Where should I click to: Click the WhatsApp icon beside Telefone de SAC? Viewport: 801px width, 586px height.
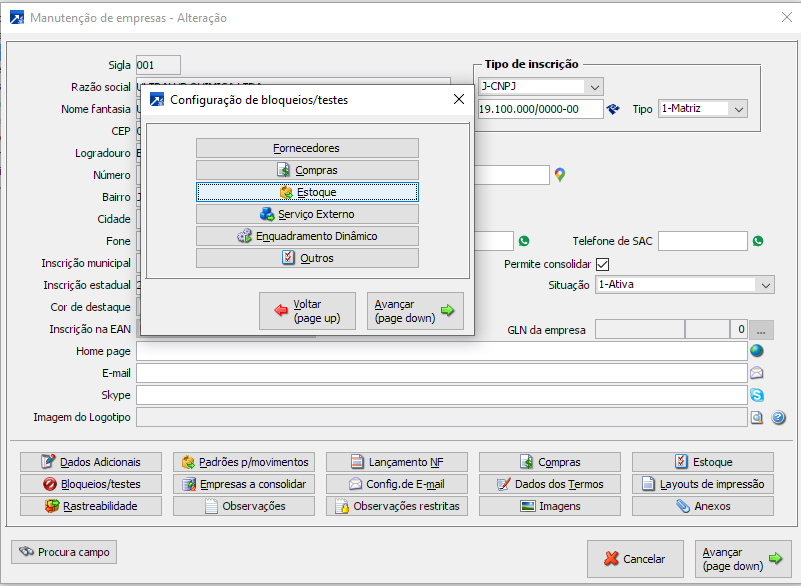coord(758,241)
